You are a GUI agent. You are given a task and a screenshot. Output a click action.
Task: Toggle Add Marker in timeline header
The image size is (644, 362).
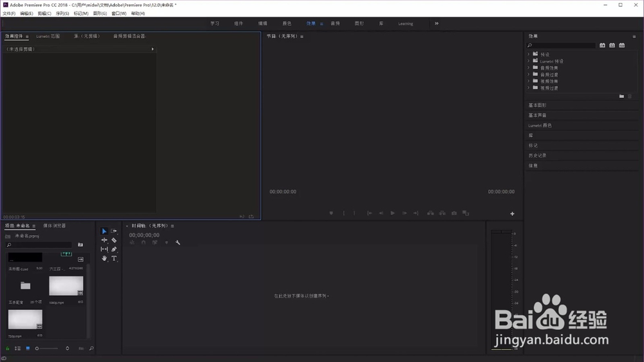[166, 242]
